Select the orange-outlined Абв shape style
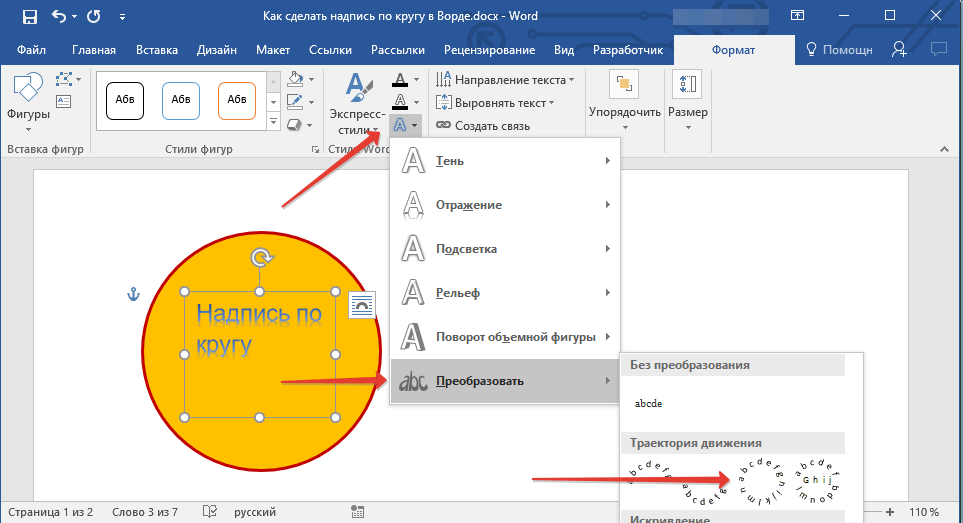The width and height of the screenshot is (963, 523). coord(237,100)
